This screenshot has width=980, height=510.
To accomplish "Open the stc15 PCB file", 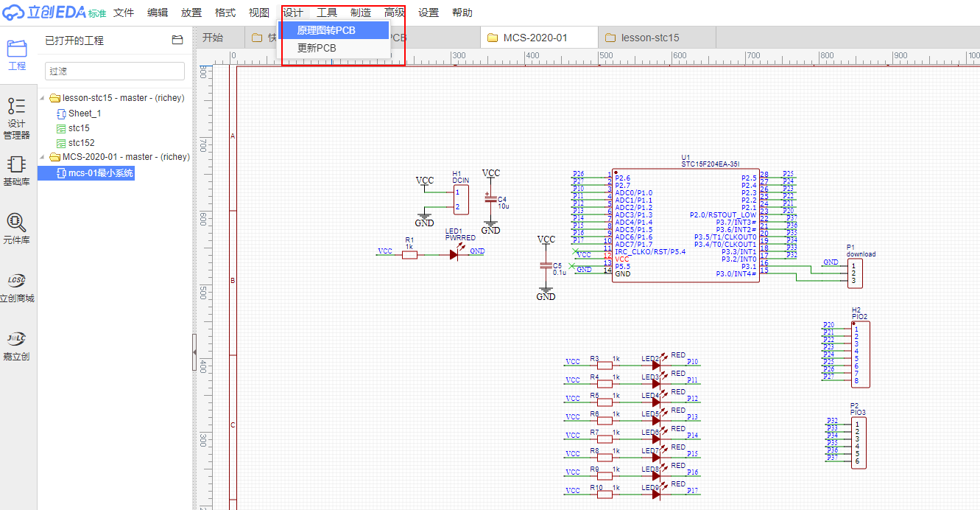I will 79,128.
